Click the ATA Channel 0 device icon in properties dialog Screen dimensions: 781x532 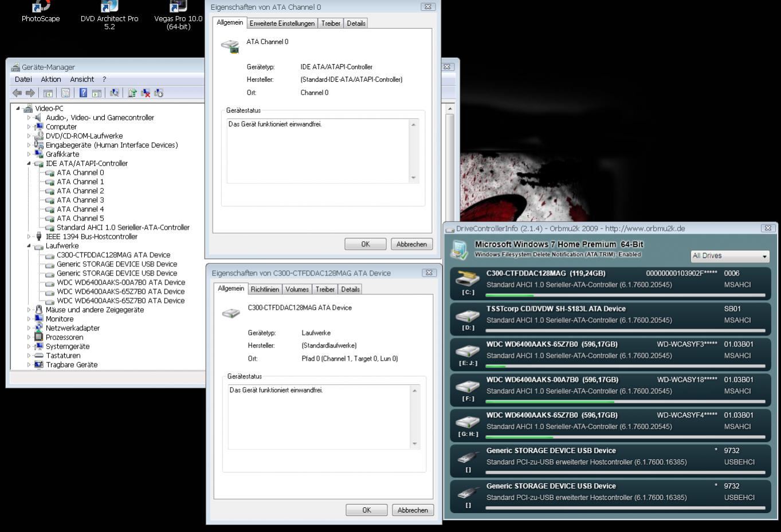click(230, 46)
